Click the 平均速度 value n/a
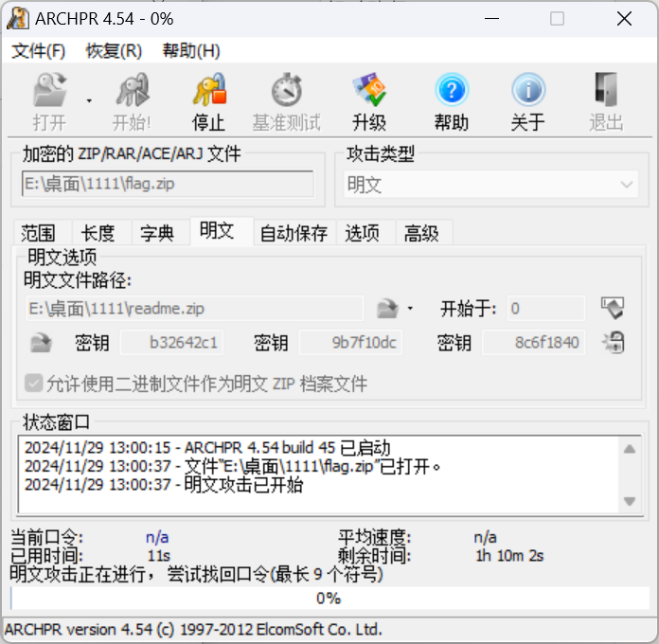Image resolution: width=659 pixels, height=644 pixels. click(x=486, y=537)
